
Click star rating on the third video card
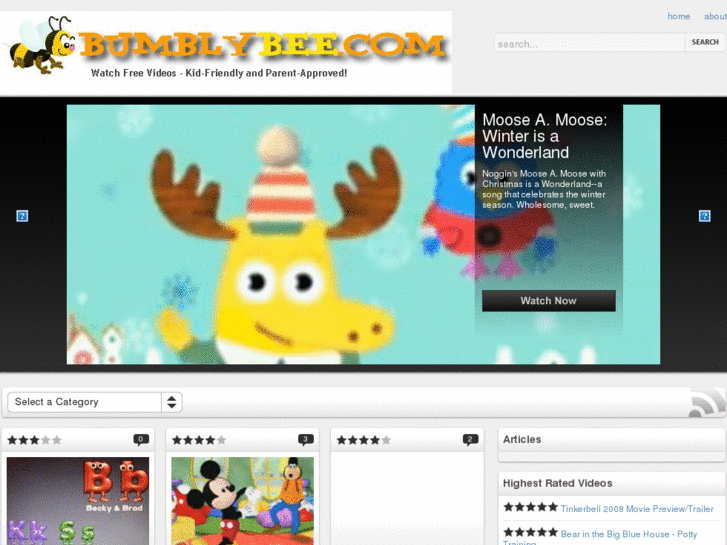click(364, 440)
